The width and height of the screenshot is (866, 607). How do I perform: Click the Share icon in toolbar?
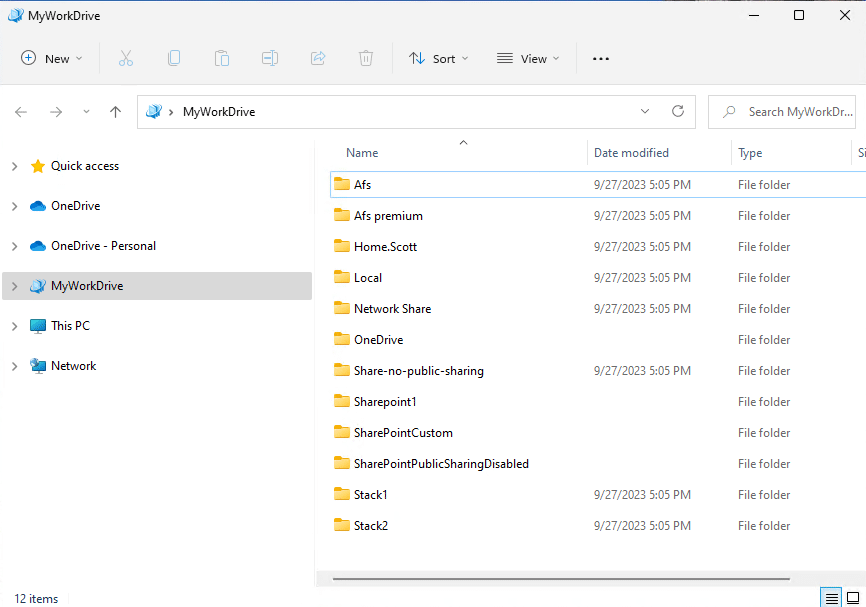(x=318, y=59)
